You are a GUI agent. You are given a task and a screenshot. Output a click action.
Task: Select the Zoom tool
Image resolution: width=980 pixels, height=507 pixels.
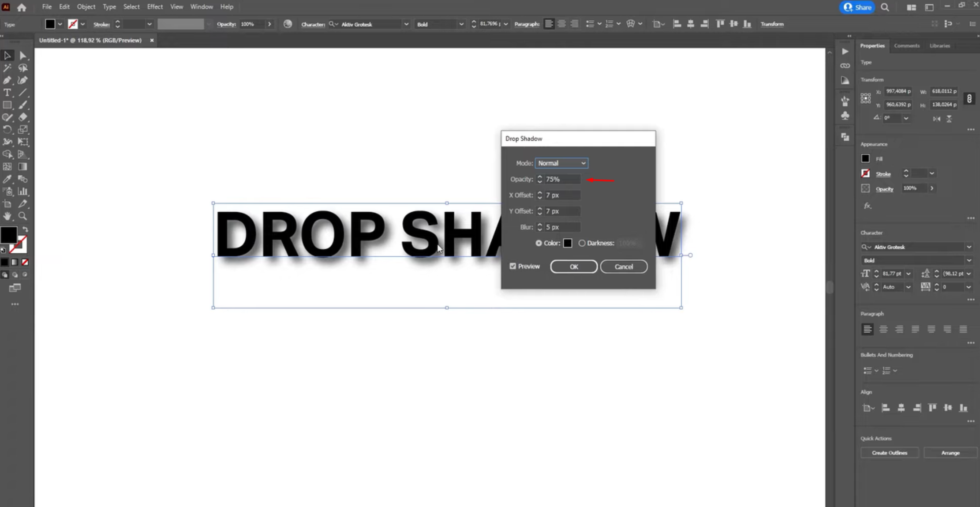(x=23, y=216)
